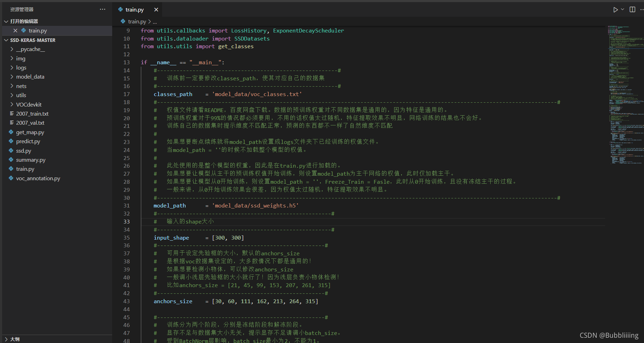
Task: Click SSDDatasets import on line 10
Action: pyautogui.click(x=252, y=39)
